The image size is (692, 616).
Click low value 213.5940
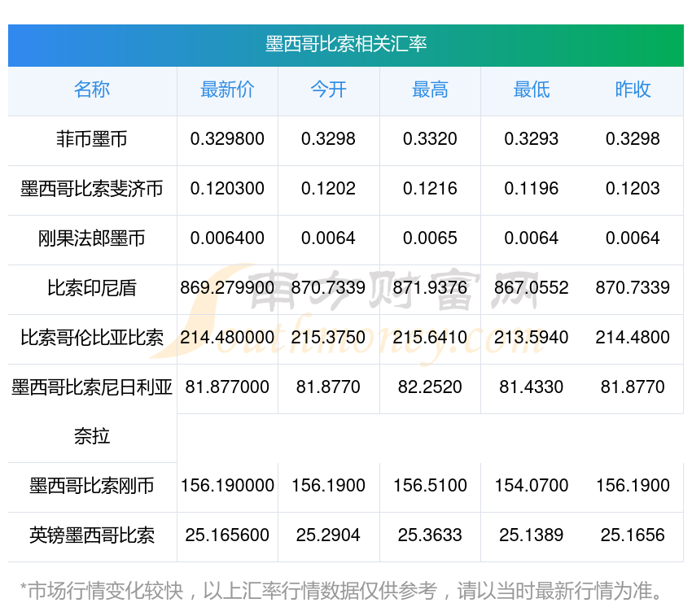(x=532, y=338)
